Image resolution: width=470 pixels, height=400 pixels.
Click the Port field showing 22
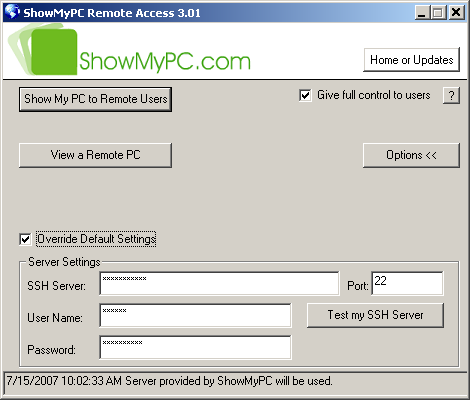(x=407, y=283)
